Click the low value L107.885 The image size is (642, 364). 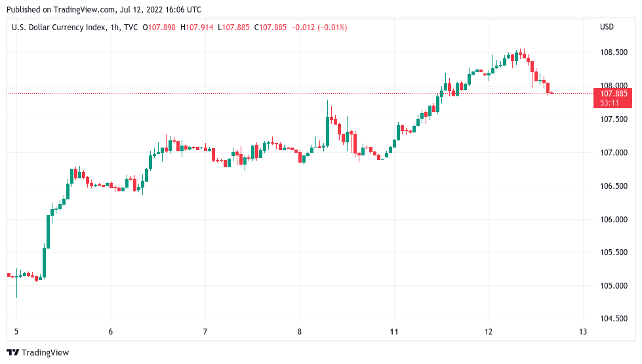235,27
